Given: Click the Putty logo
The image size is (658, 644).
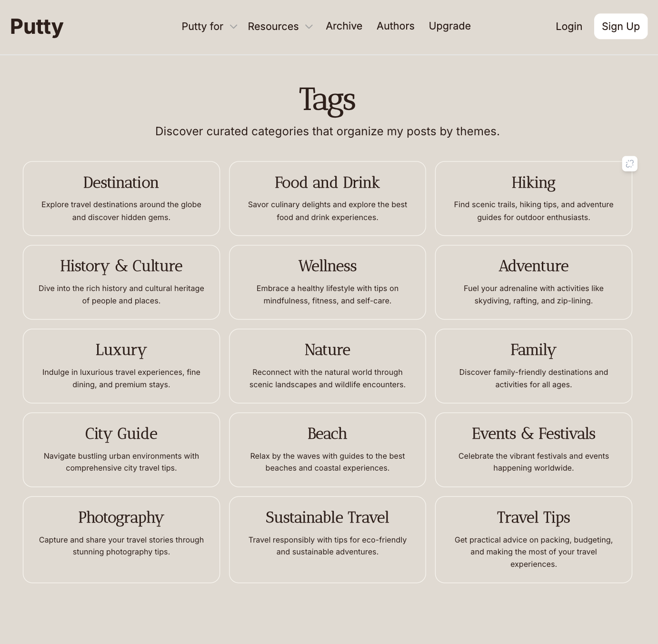Looking at the screenshot, I should (37, 27).
